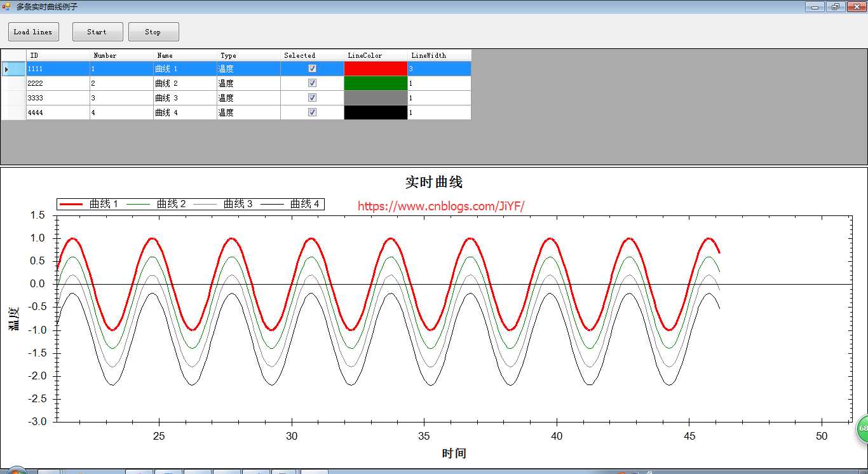This screenshot has width=868, height=474.
Task: Select Name cell 曲线 3 in table
Action: [x=185, y=98]
